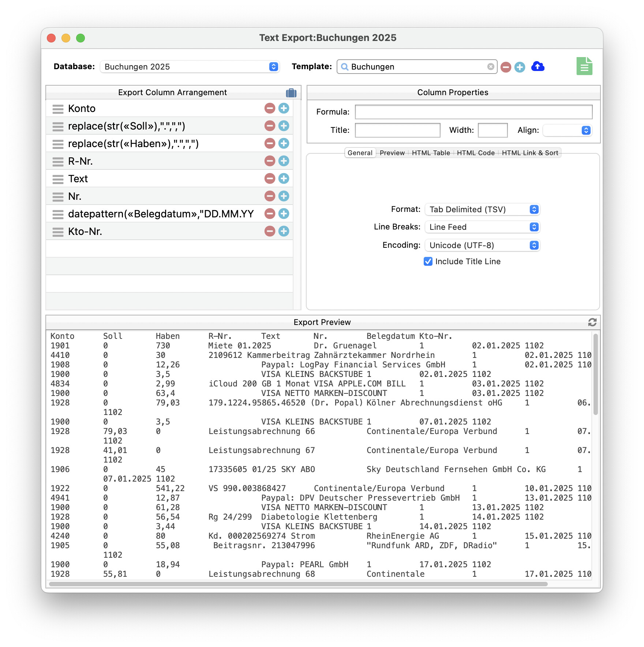Screen dimensions: 644x647
Task: Click the briefcase icon in Export Column Arrangement
Action: point(291,93)
